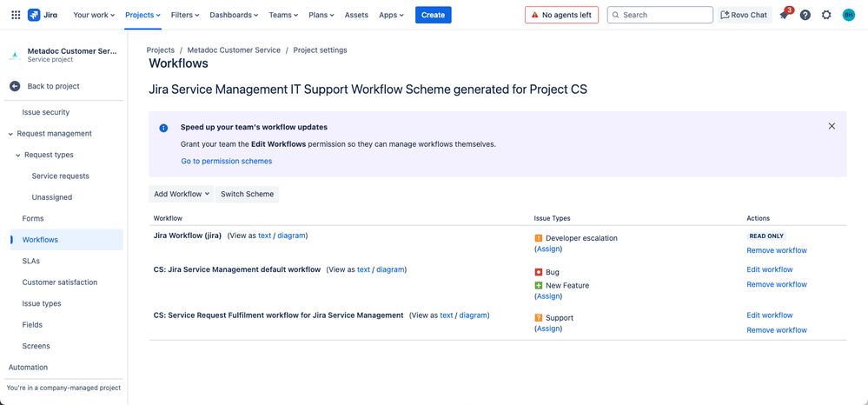Click the warning icon in No agents left
The image size is (868, 405).
coord(534,15)
